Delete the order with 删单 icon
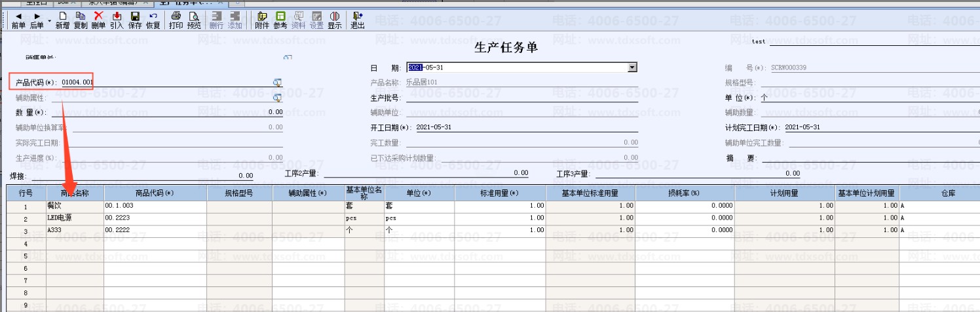 [99, 20]
